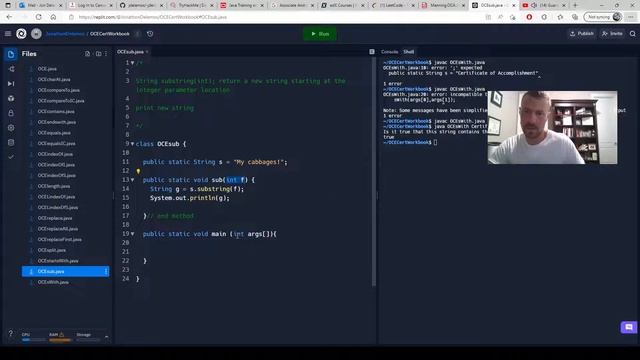Switch to the Console tab

pyautogui.click(x=389, y=52)
